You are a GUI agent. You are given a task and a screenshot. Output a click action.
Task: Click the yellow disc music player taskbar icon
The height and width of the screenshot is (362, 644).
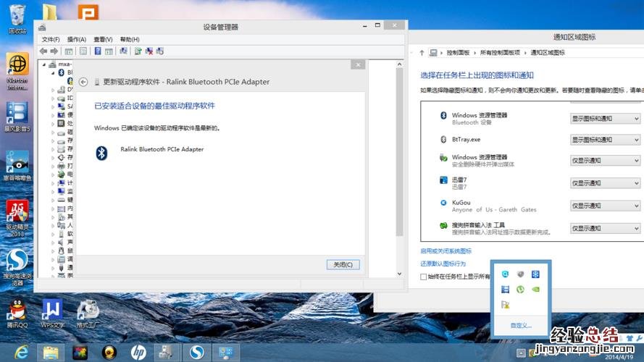point(109,353)
